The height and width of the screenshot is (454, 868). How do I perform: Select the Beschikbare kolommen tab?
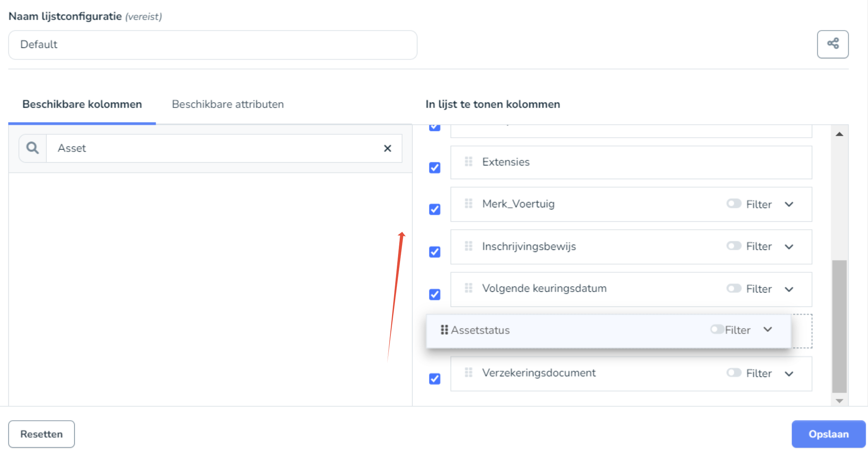click(x=82, y=104)
